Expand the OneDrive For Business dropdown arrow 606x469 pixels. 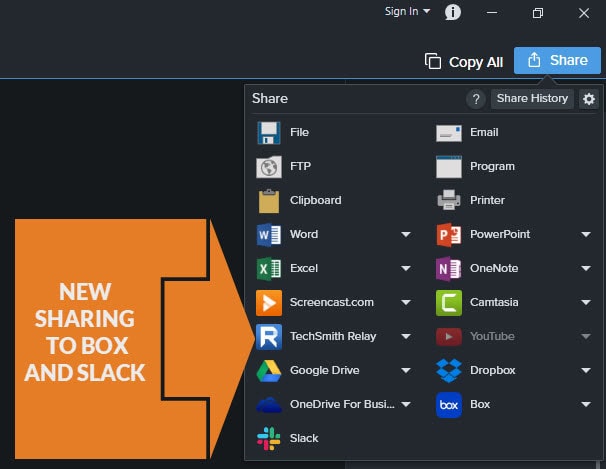[406, 404]
